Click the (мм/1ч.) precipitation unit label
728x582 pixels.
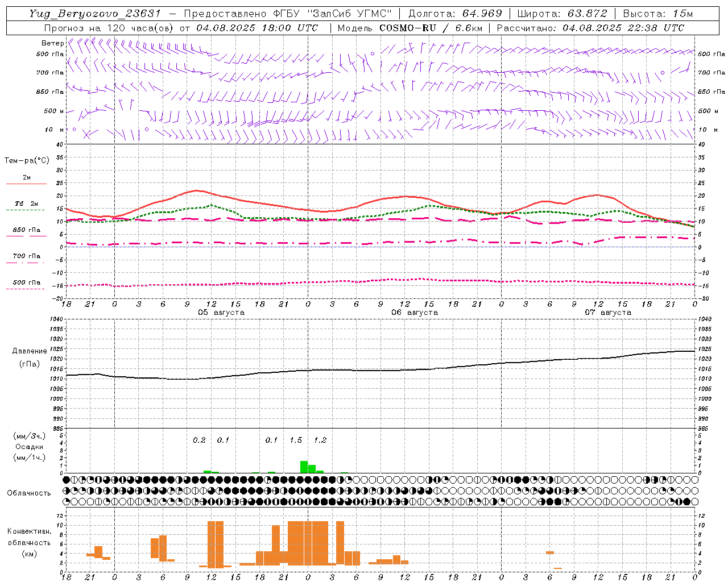29,458
